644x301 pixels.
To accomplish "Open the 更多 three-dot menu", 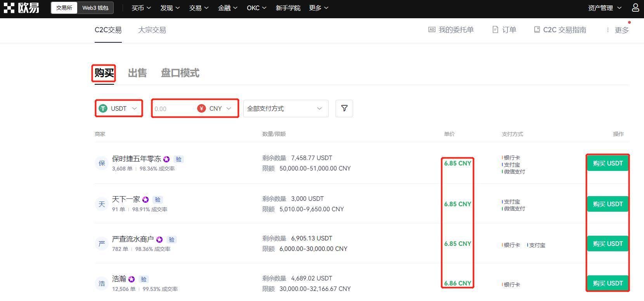I will [x=618, y=30].
